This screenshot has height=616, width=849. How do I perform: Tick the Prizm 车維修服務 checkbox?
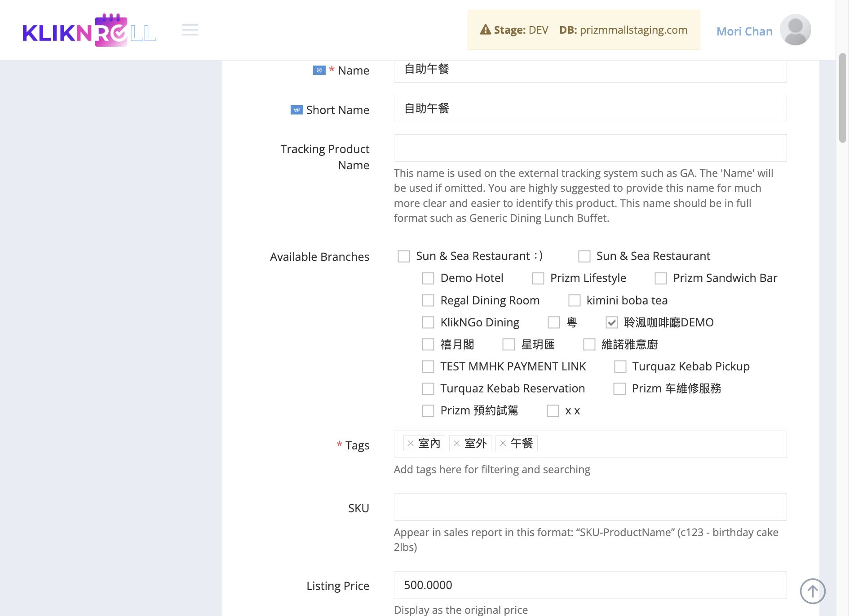620,389
